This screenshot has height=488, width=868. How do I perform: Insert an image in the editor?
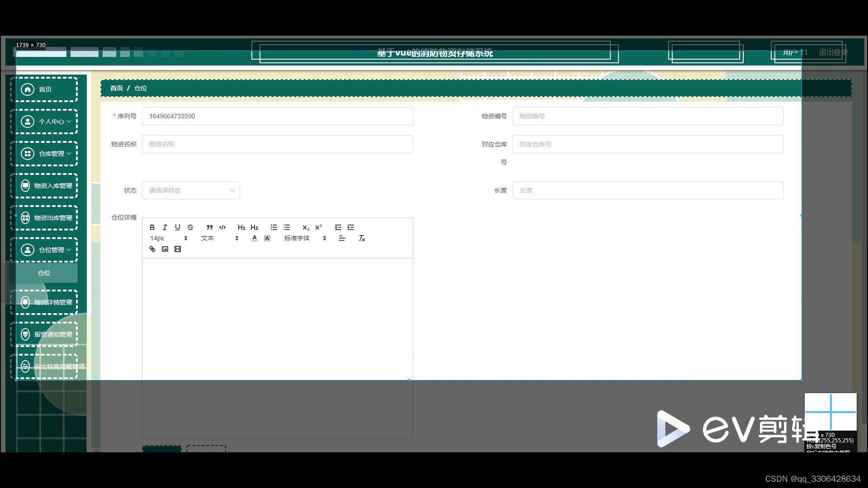165,249
